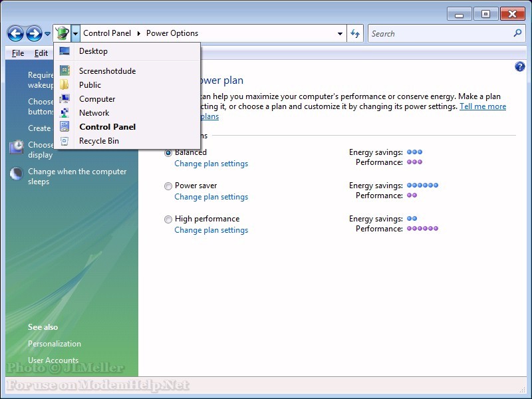This screenshot has height=399, width=532.
Task: Choose Public in the location list
Action: pos(127,85)
